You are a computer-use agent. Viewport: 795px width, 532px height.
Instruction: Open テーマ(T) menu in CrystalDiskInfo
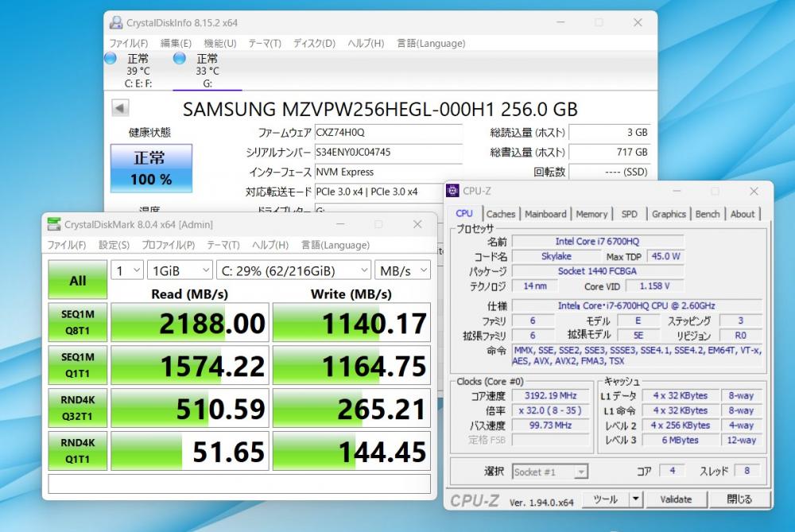(265, 43)
